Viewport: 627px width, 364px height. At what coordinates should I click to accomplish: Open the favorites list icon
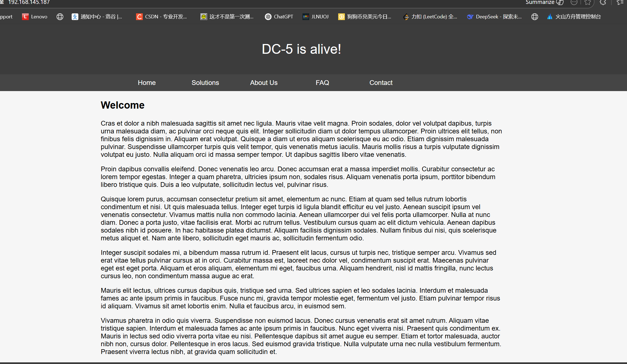click(620, 3)
